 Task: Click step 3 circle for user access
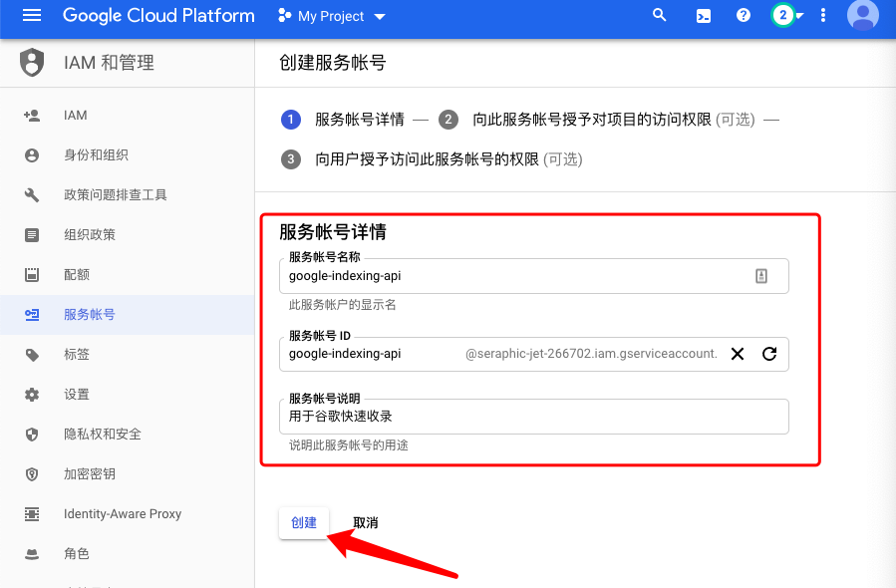[291, 159]
